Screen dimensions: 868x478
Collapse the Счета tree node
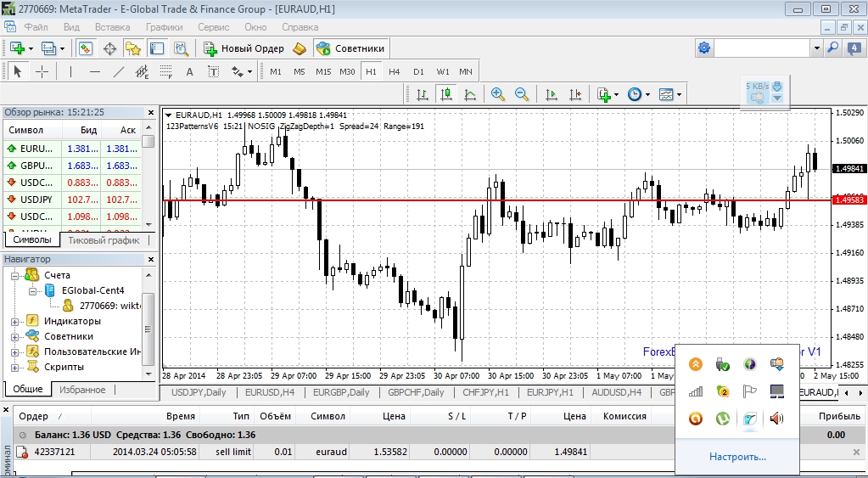[15, 275]
